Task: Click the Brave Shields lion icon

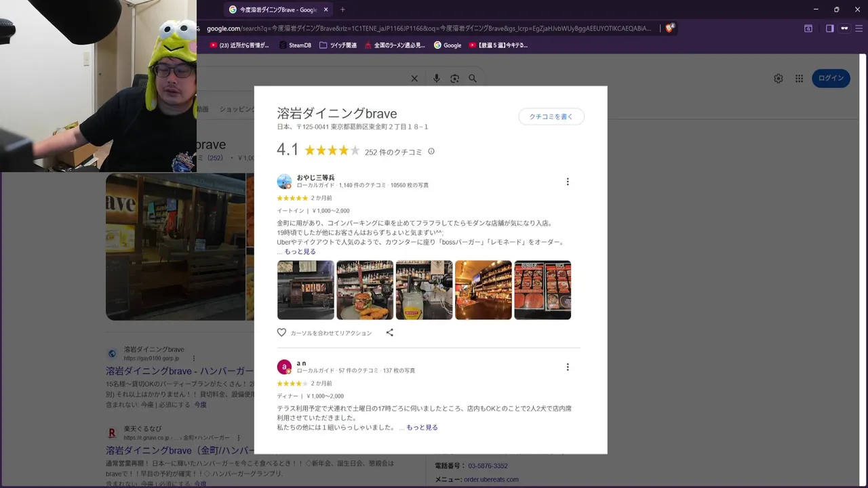Action: coord(669,28)
